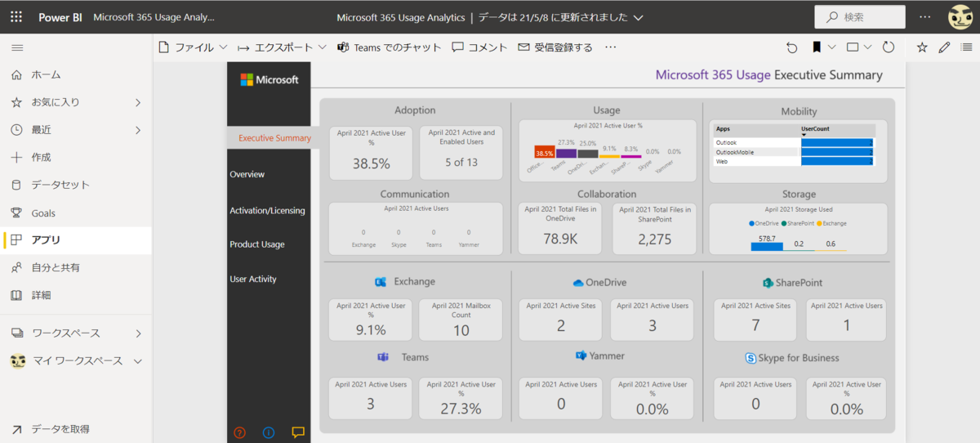
Task: Click the Exchange logo icon
Action: [x=381, y=282]
